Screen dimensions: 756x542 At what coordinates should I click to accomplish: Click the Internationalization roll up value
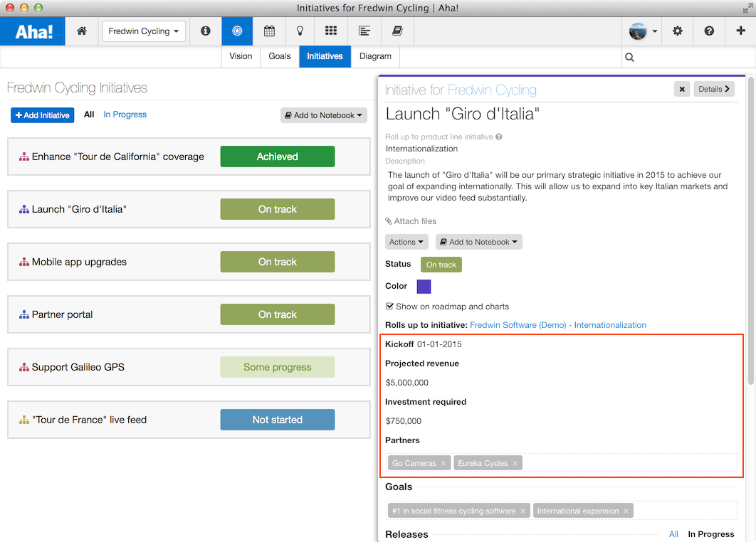(x=421, y=149)
